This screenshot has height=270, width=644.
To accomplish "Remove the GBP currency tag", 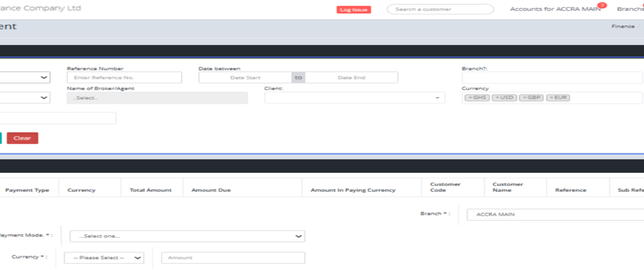I will pos(524,98).
